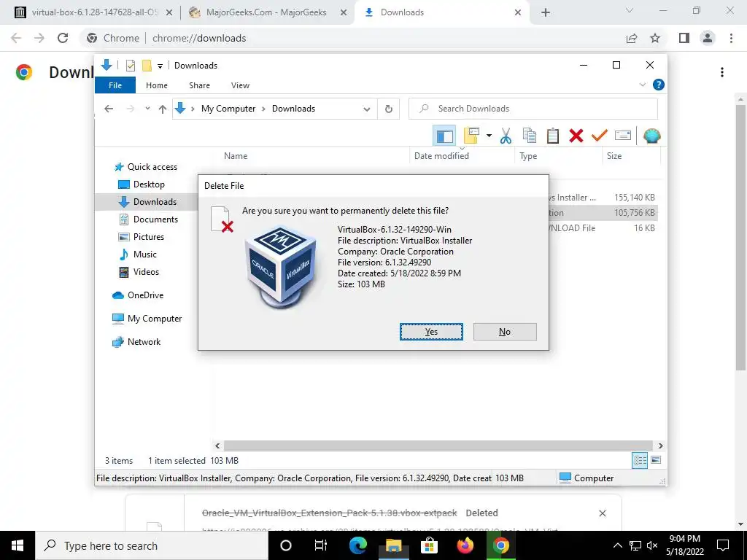Switch to details view icon in status bar

tap(640, 460)
